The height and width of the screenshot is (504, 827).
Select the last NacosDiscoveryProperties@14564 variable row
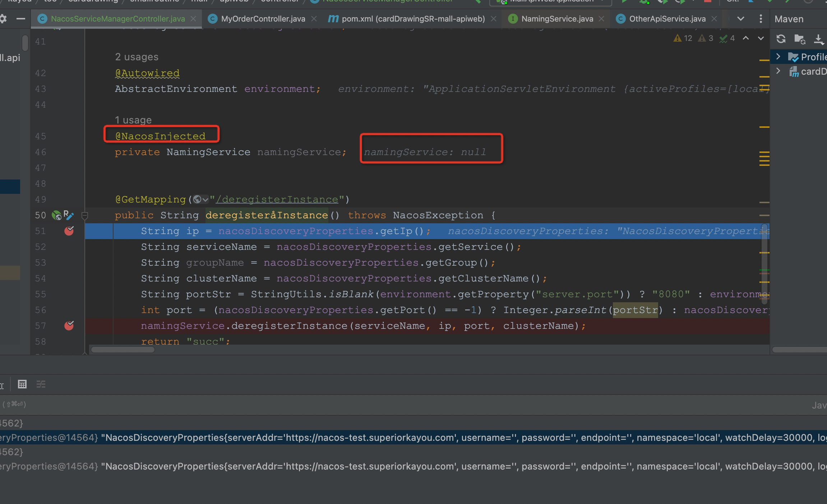[413, 466]
